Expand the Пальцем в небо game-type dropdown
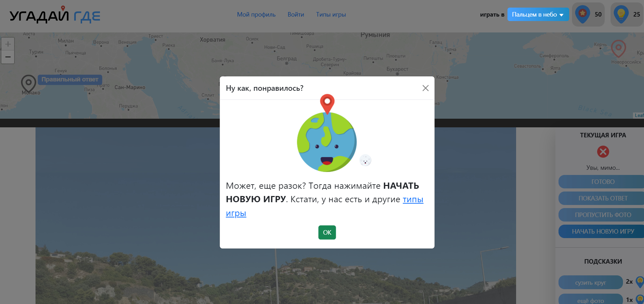Viewport: 644px width, 304px height. (538, 14)
